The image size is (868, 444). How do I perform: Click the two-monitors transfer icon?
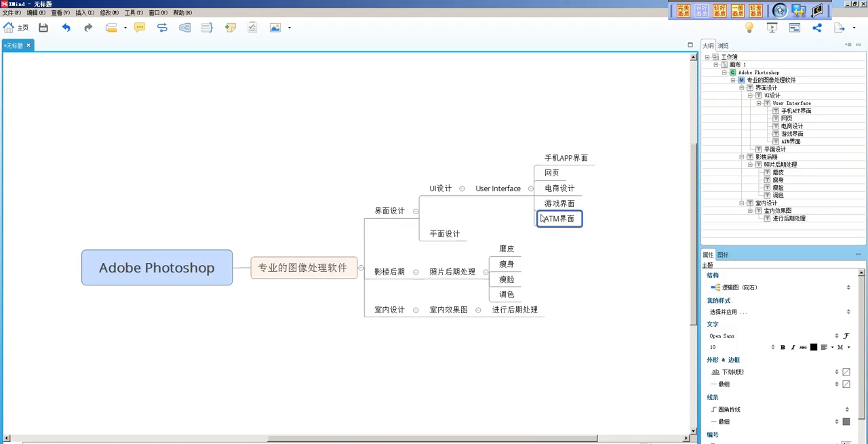(799, 10)
